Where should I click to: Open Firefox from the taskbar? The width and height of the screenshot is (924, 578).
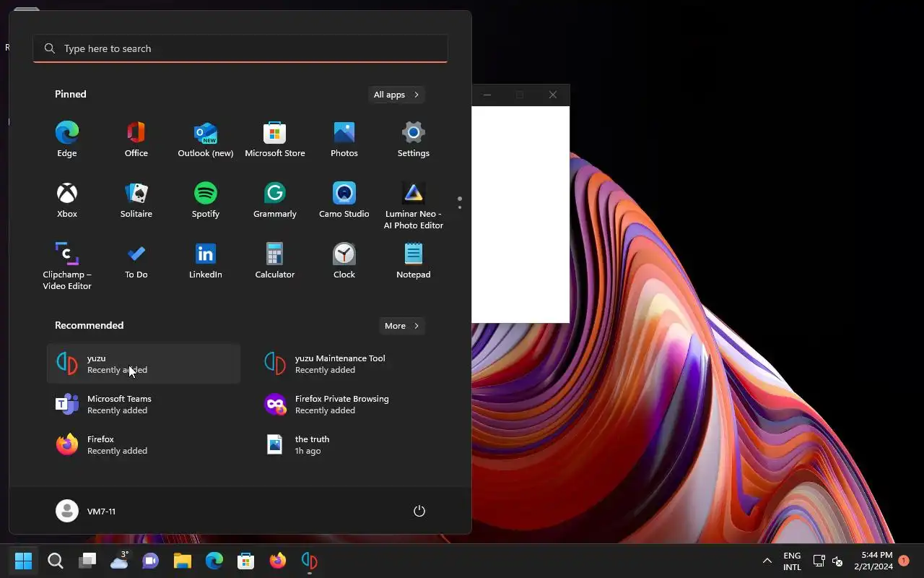[x=278, y=561]
